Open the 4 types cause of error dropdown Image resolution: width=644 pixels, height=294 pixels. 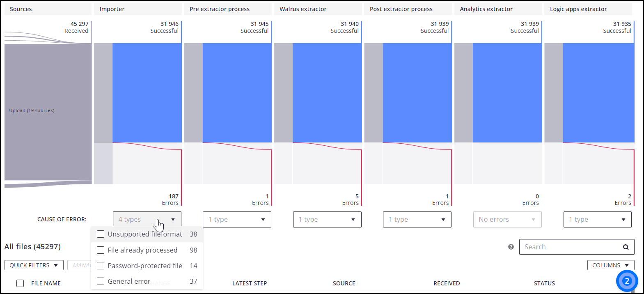coord(147,219)
